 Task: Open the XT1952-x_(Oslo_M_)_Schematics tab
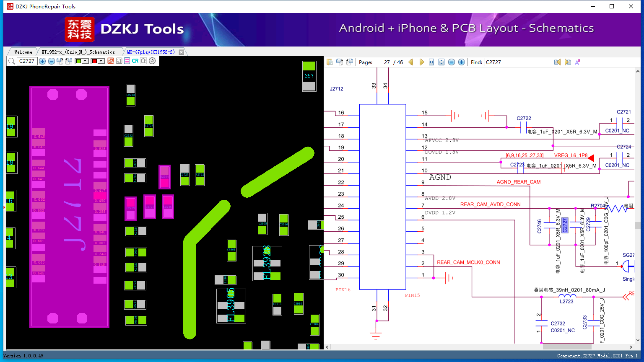(78, 52)
